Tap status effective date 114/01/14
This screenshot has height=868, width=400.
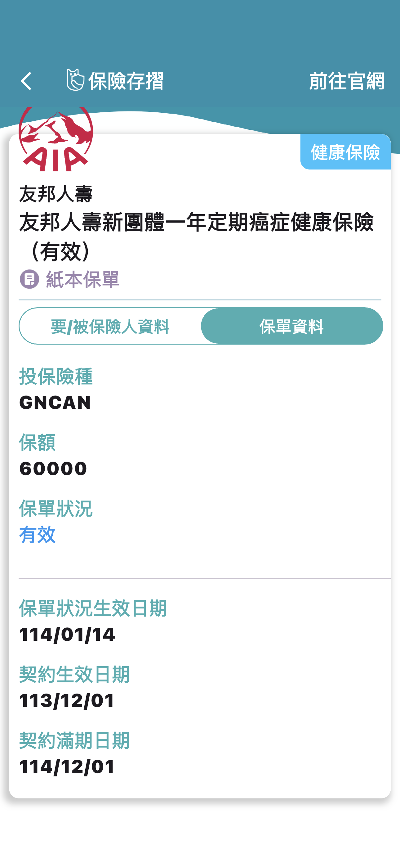(x=67, y=635)
